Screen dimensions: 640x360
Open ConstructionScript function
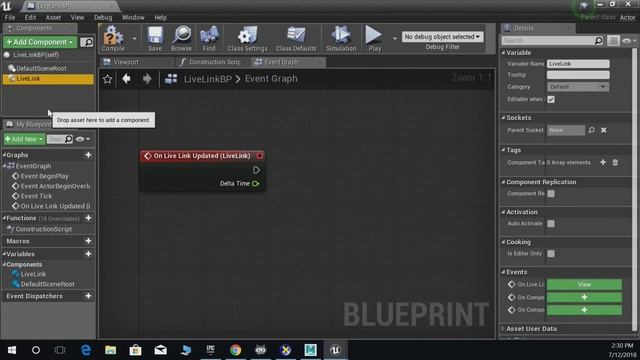click(43, 229)
